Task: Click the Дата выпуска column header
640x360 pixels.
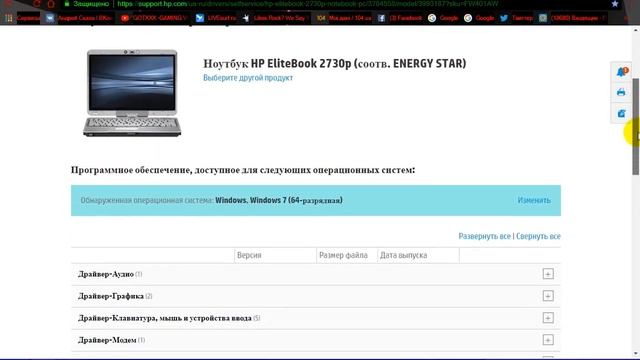Action: tap(403, 255)
